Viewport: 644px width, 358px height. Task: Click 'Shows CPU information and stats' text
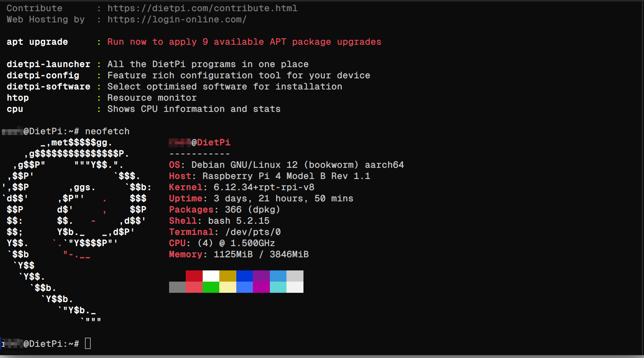(194, 109)
